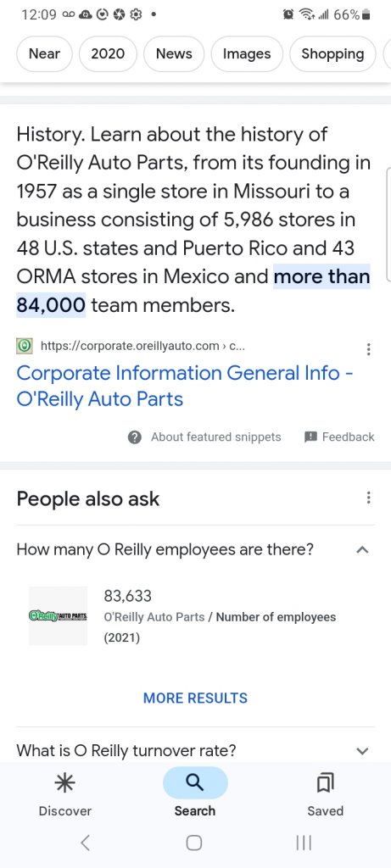Expand the O Reilly turnover rate question
This screenshot has height=868, width=391.
(362, 751)
